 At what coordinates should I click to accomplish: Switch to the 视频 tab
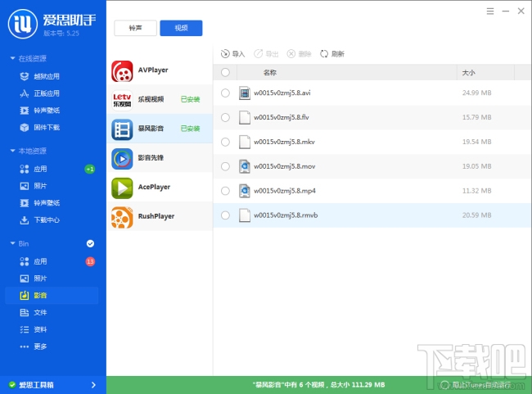(x=181, y=28)
